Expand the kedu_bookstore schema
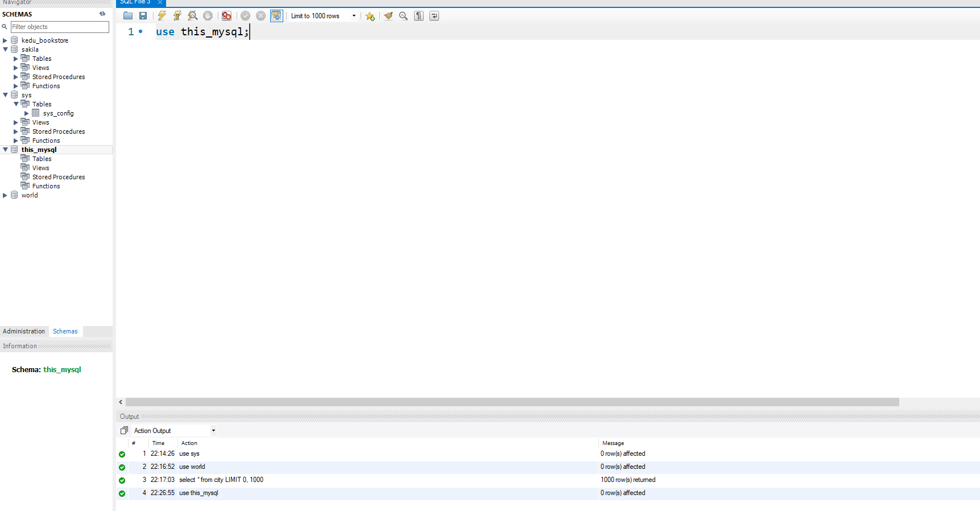This screenshot has width=980, height=511. pos(5,40)
